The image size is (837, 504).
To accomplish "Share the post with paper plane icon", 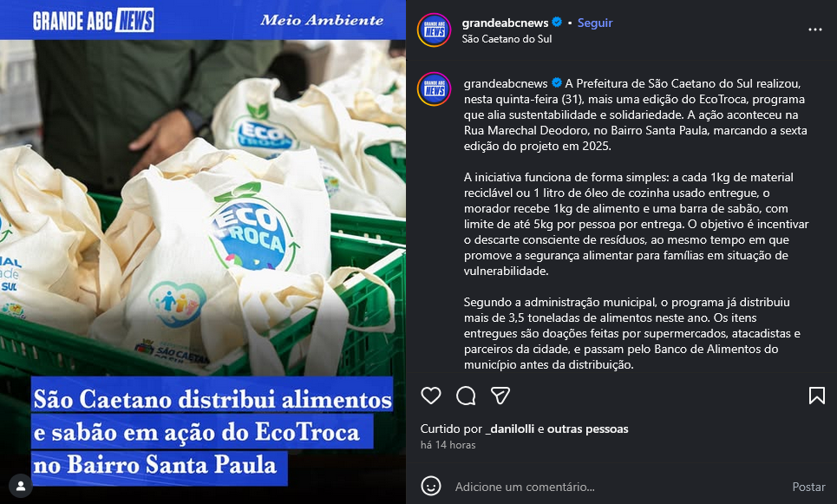I will [x=500, y=396].
